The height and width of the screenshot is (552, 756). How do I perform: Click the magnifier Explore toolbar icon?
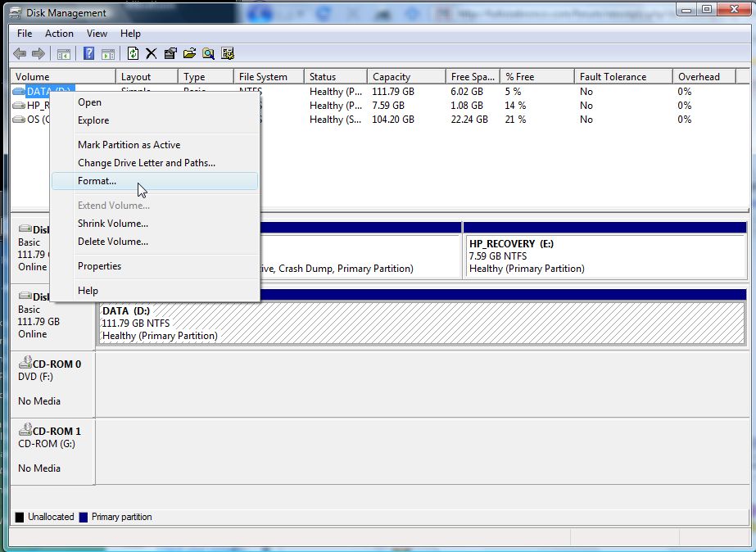click(208, 54)
